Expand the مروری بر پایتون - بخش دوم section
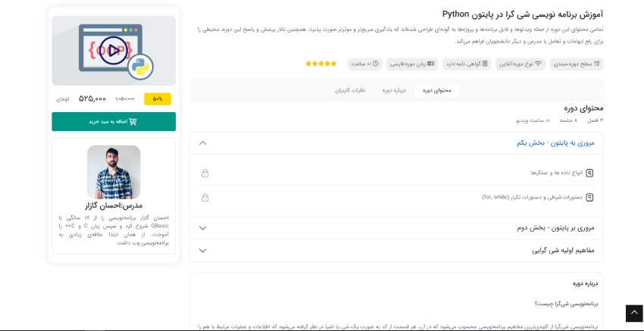 pyautogui.click(x=396, y=228)
